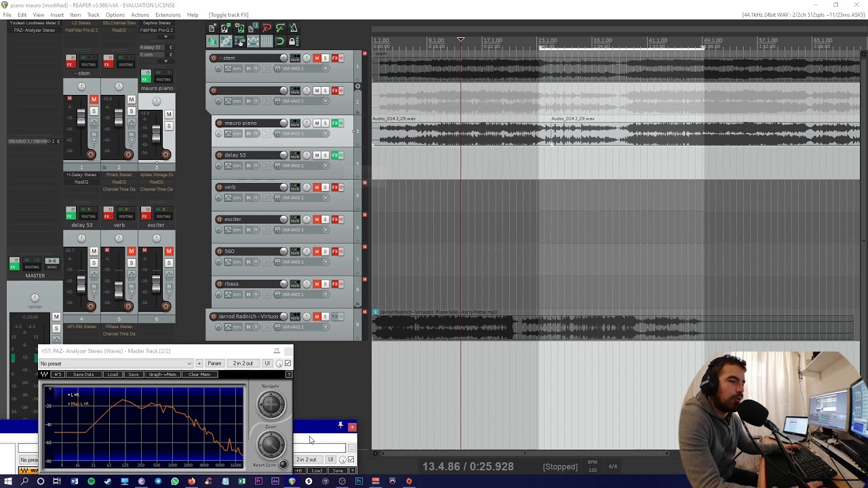Click Load button in PAZ Analyzer
This screenshot has height=488, width=868.
(x=113, y=374)
